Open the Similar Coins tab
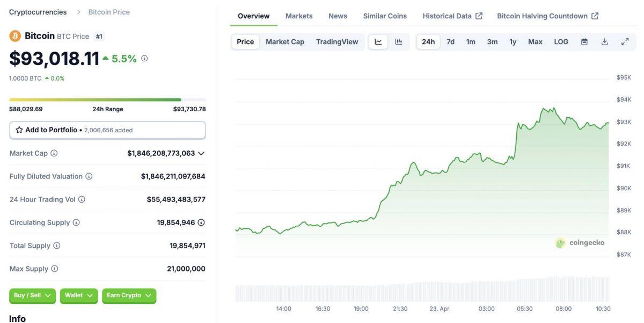 [384, 16]
